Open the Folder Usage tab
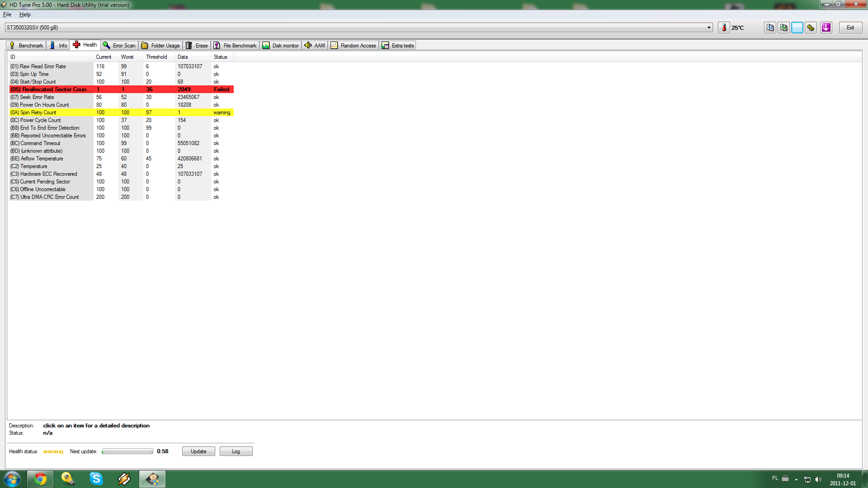 (x=161, y=46)
